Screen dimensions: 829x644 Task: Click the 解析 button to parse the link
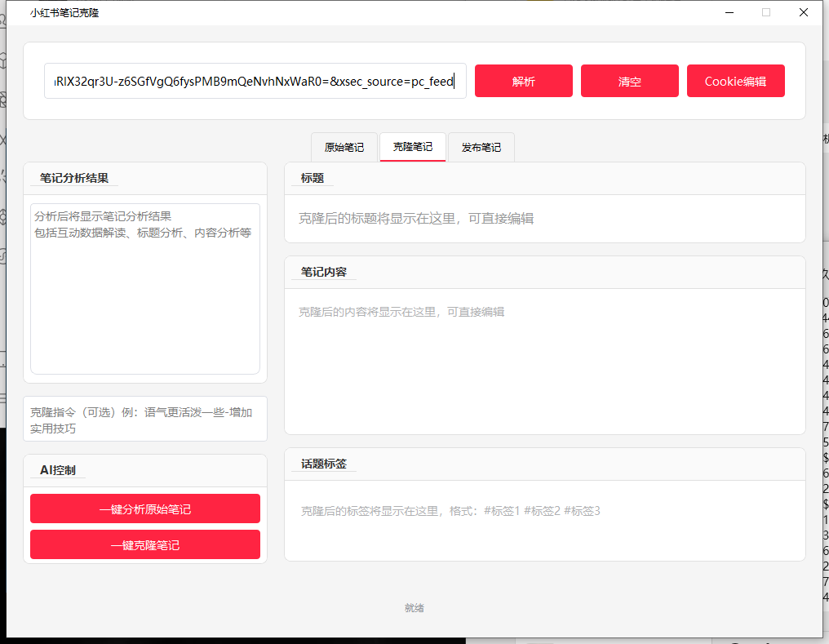click(x=523, y=81)
